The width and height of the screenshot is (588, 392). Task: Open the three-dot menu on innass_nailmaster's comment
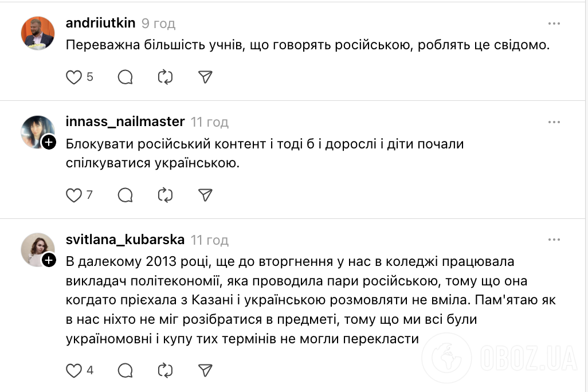[x=554, y=121]
